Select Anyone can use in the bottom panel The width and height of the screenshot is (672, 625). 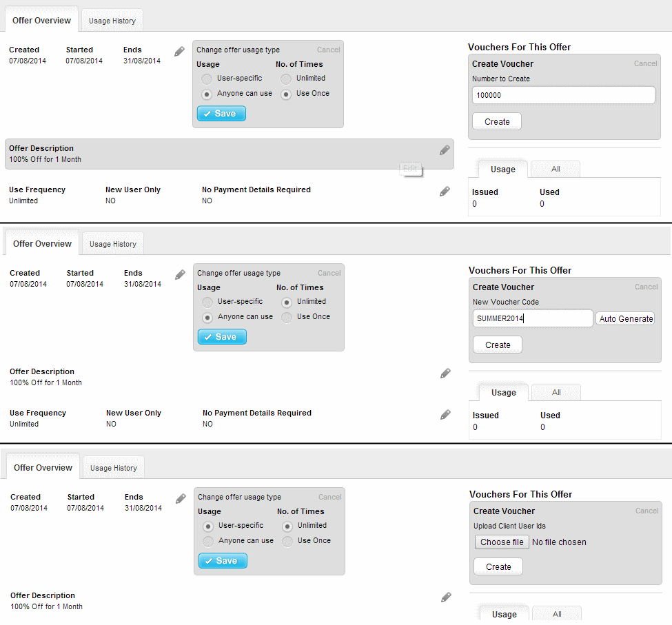click(207, 541)
